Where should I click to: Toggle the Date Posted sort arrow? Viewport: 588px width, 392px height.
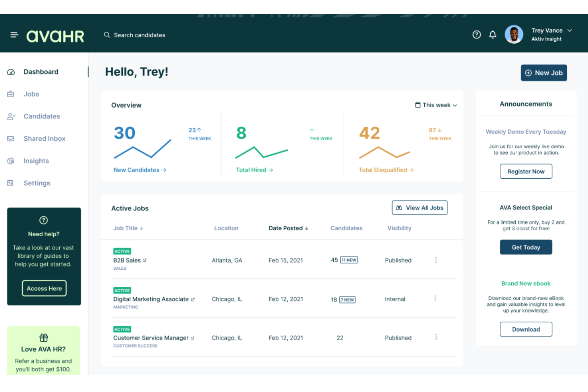coord(306,228)
